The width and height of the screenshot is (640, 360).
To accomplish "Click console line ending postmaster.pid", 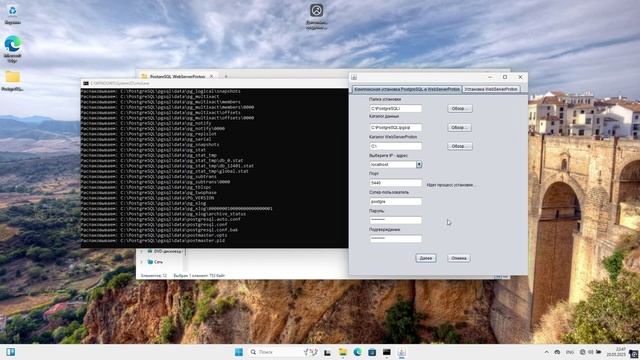I will [x=153, y=240].
